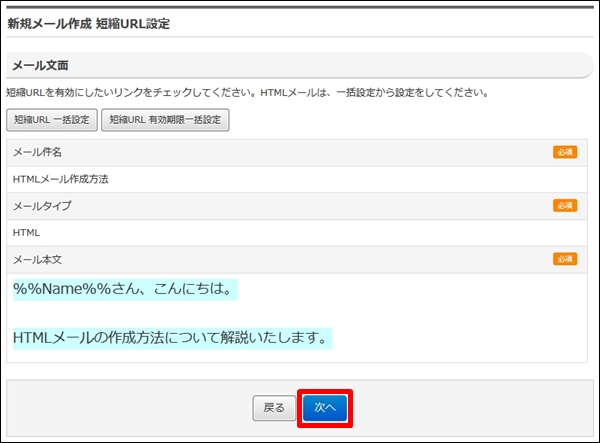Click the 短縮URL 一括設定 button
The height and width of the screenshot is (443, 600).
click(x=52, y=120)
